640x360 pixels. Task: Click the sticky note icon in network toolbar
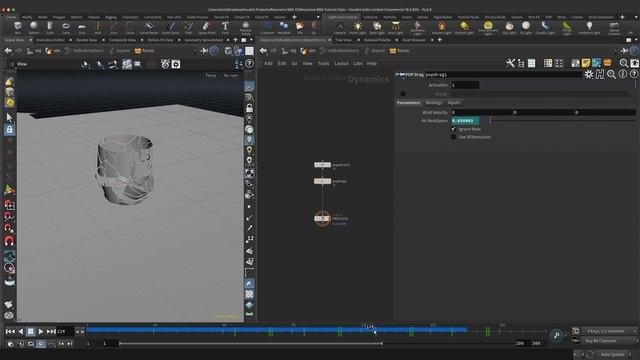(x=586, y=63)
